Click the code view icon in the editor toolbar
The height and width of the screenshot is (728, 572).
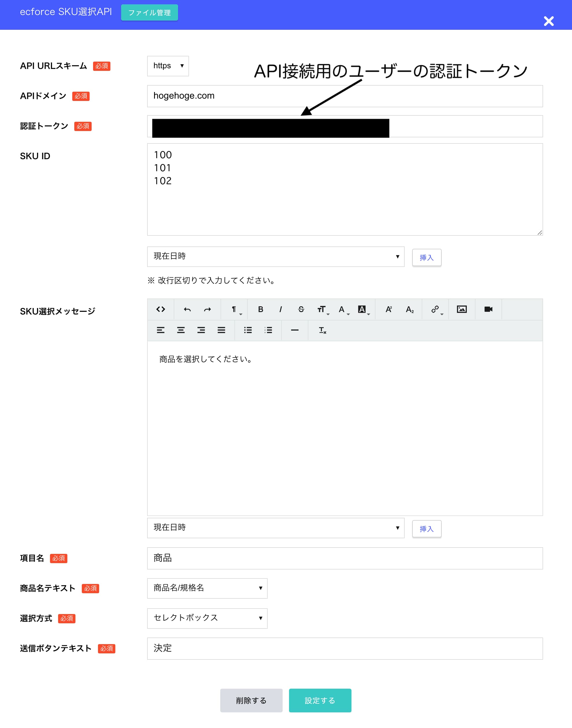point(161,309)
